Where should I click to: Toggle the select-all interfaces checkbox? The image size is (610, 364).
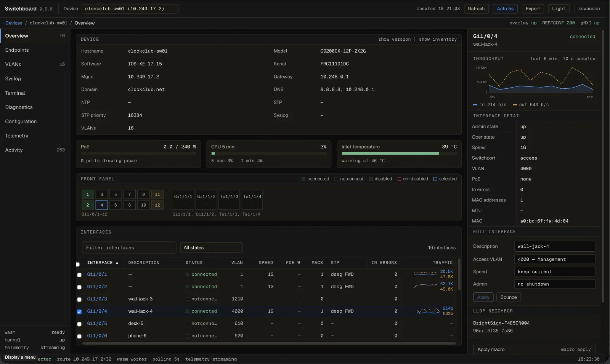[78, 264]
